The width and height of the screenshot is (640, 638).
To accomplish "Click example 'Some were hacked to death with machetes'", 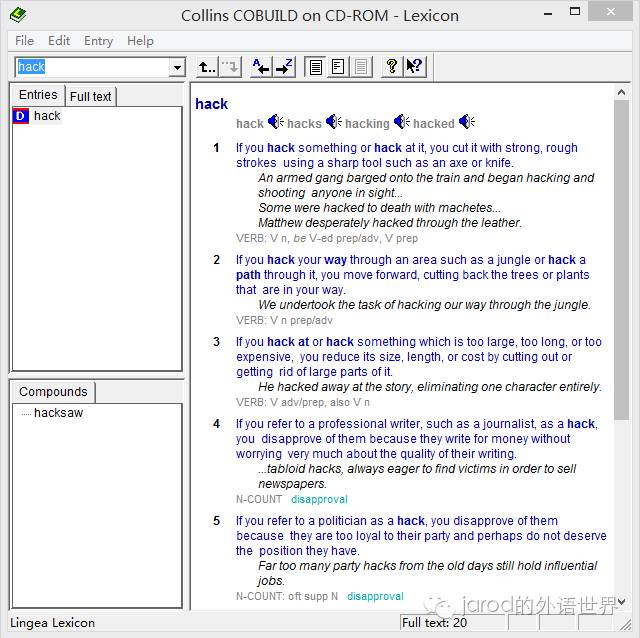I will [x=379, y=208].
